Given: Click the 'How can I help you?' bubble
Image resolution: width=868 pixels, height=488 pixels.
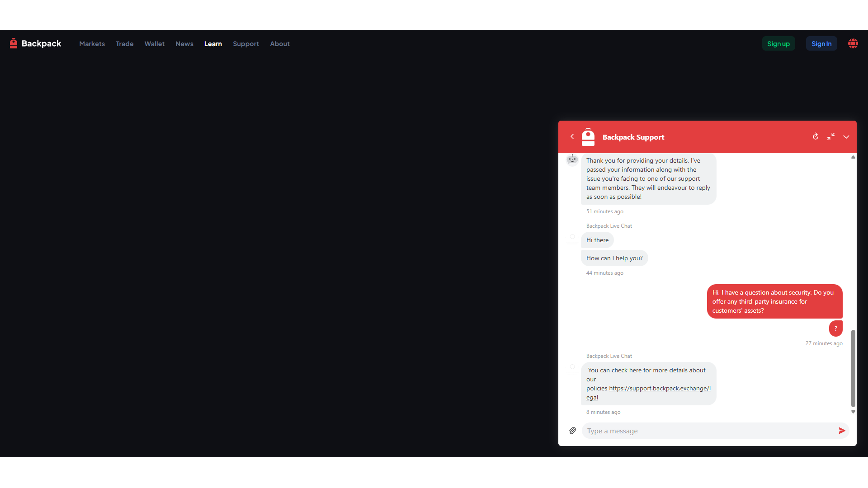Looking at the screenshot, I should 614,258.
